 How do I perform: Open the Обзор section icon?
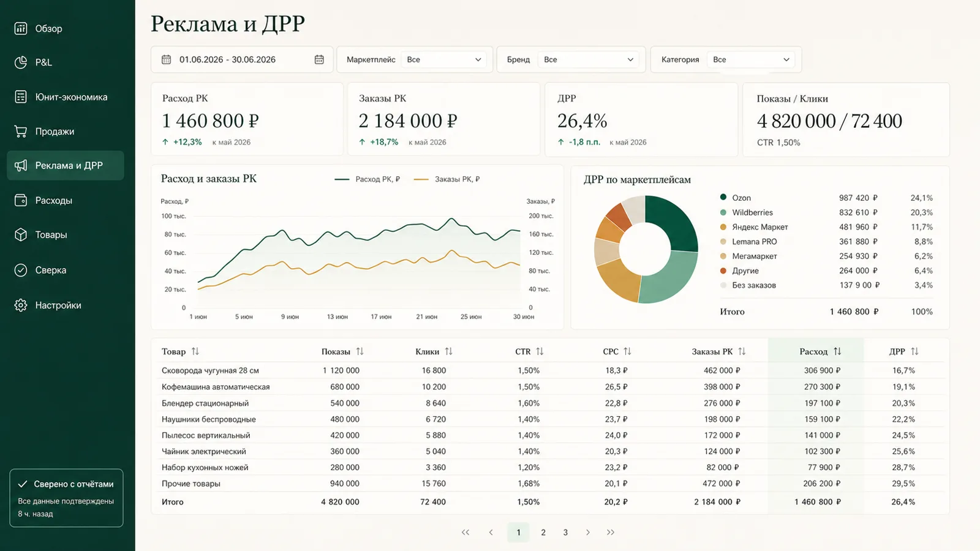[21, 28]
